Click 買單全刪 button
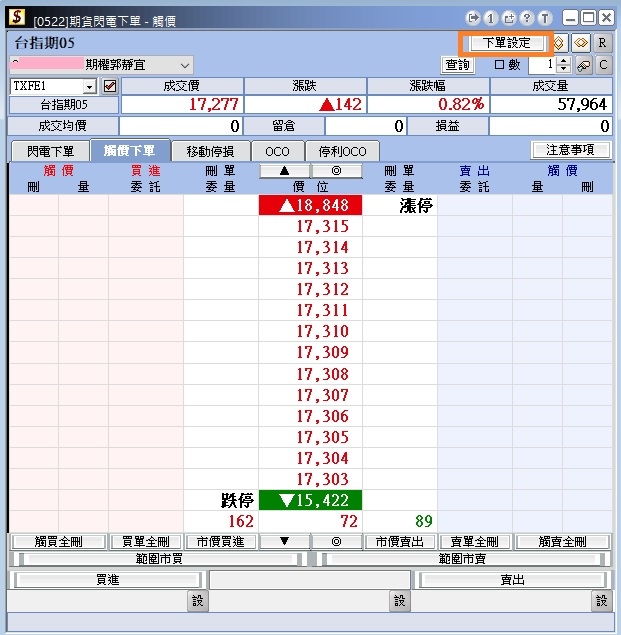621x635 pixels. point(146,541)
